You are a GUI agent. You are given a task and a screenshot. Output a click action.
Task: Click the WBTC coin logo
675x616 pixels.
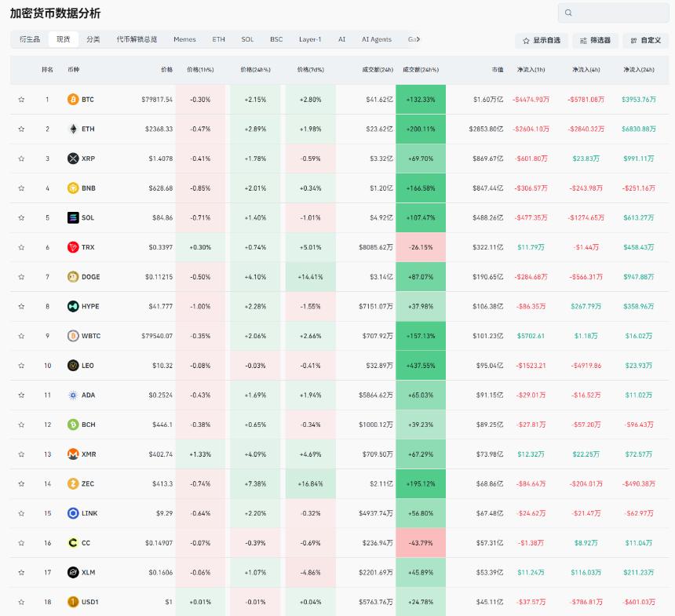click(x=73, y=336)
